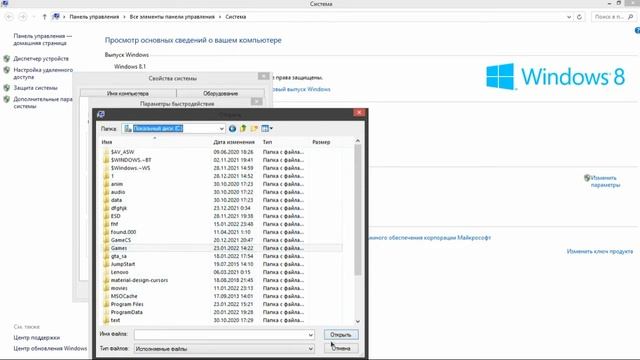Screen dimensions: 640x360
Task: Create a new folder in the Open dialog
Action: (254, 129)
